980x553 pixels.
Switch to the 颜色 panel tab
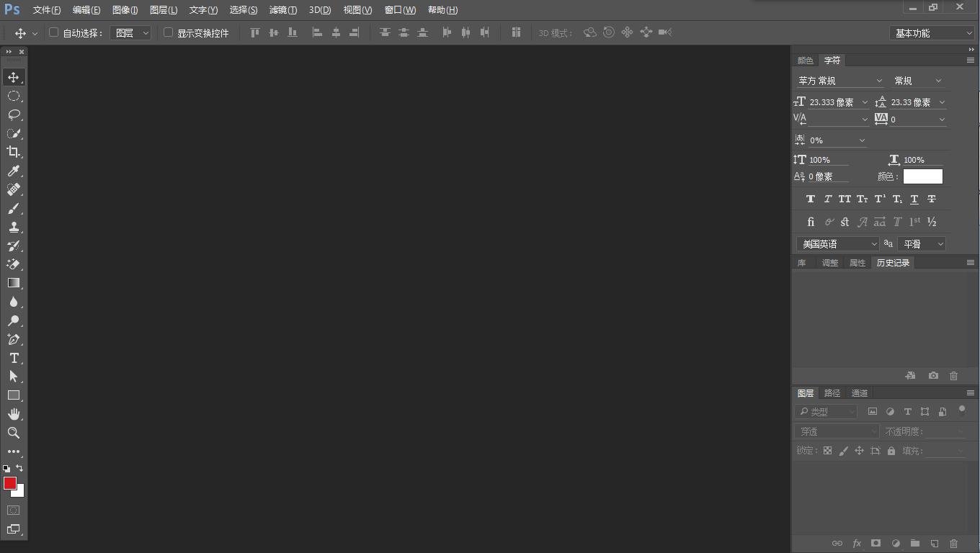(805, 60)
